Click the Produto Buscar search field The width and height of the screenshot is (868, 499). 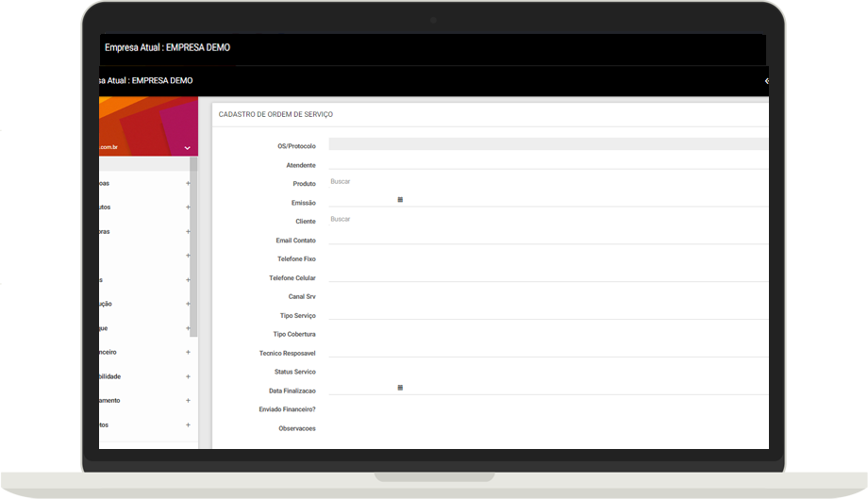[x=548, y=181]
